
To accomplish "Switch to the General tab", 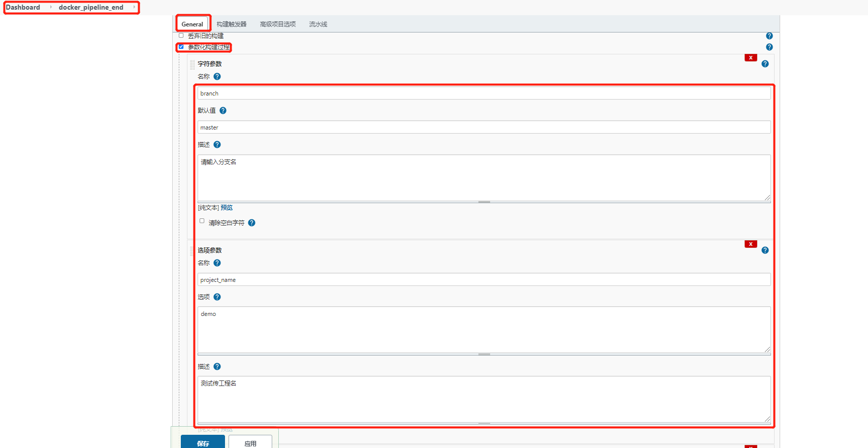I will point(192,24).
